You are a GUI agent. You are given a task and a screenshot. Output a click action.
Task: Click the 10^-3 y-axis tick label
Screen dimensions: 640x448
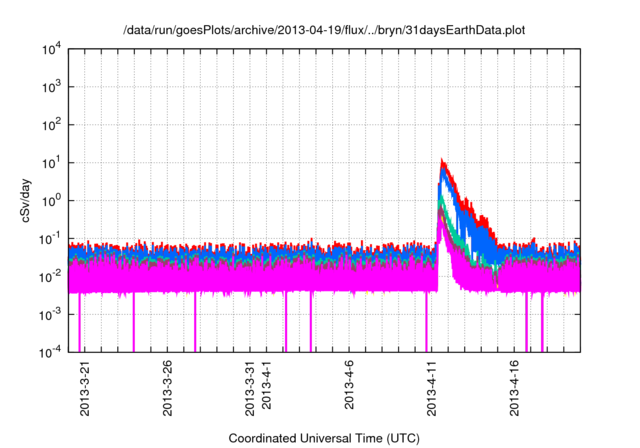click(x=52, y=314)
